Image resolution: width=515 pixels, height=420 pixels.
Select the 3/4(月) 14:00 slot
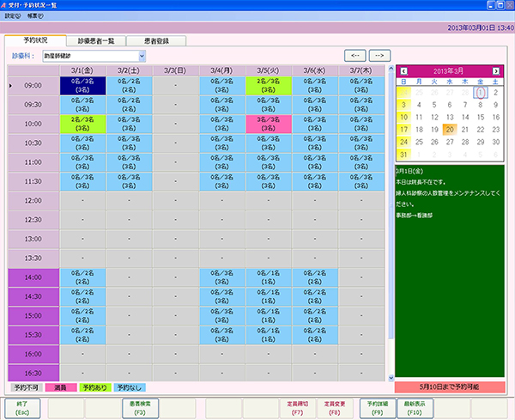click(x=222, y=277)
